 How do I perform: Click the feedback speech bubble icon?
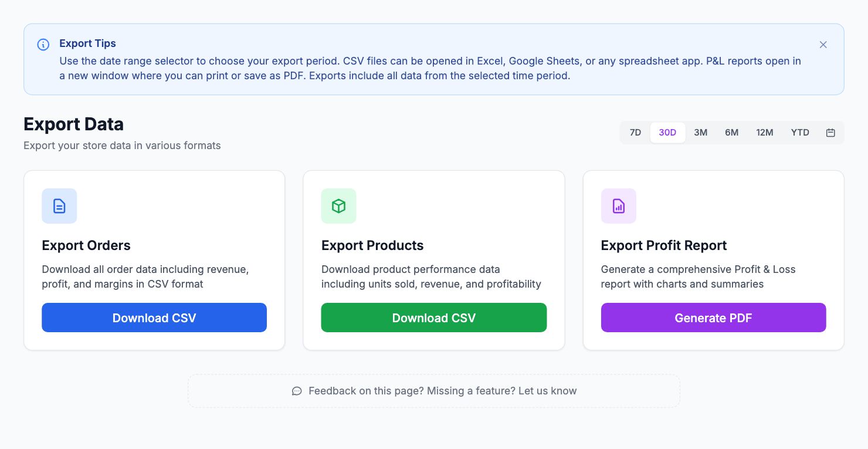297,391
